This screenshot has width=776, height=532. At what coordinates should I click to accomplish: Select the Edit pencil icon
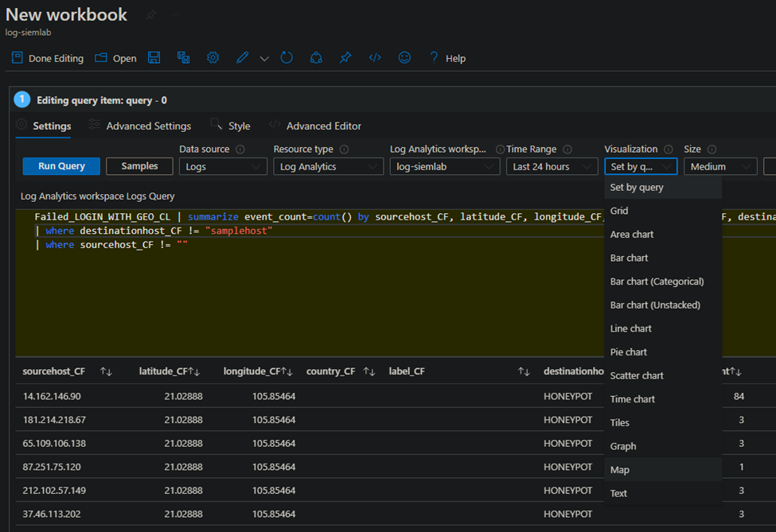(x=242, y=57)
